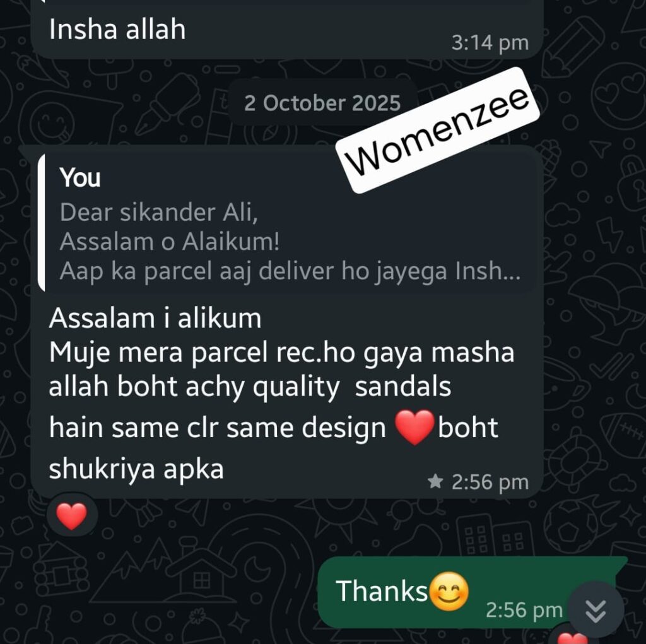Tap the red heart emoji inside the message text
Image resolution: width=646 pixels, height=644 pixels.
[414, 427]
